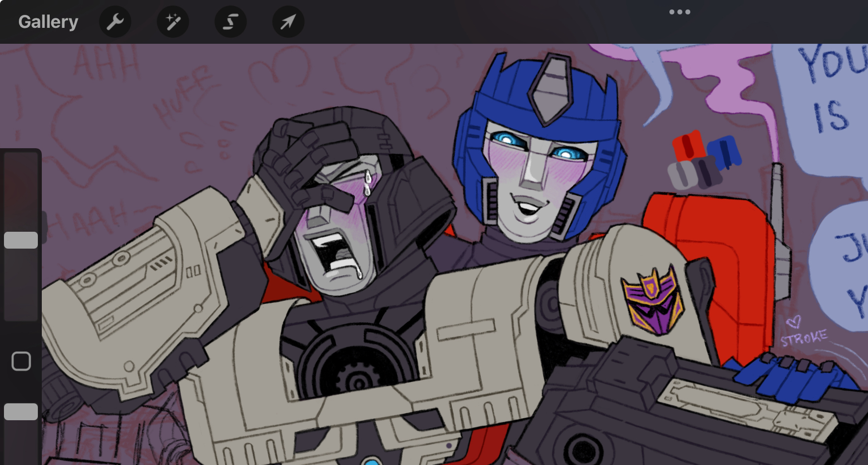Screen dimensions: 868x465
Task: Click the brush size slider handle
Action: tap(21, 240)
